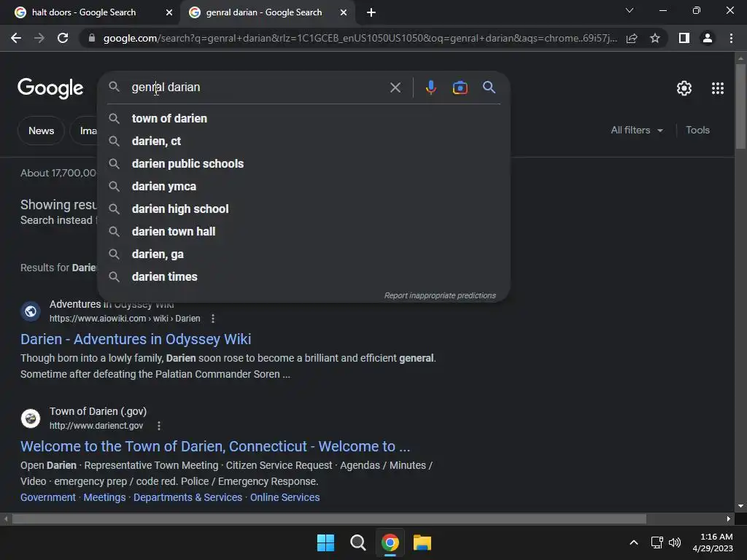This screenshot has height=560, width=747.
Task: Switch to halt doors tab
Action: click(x=84, y=12)
